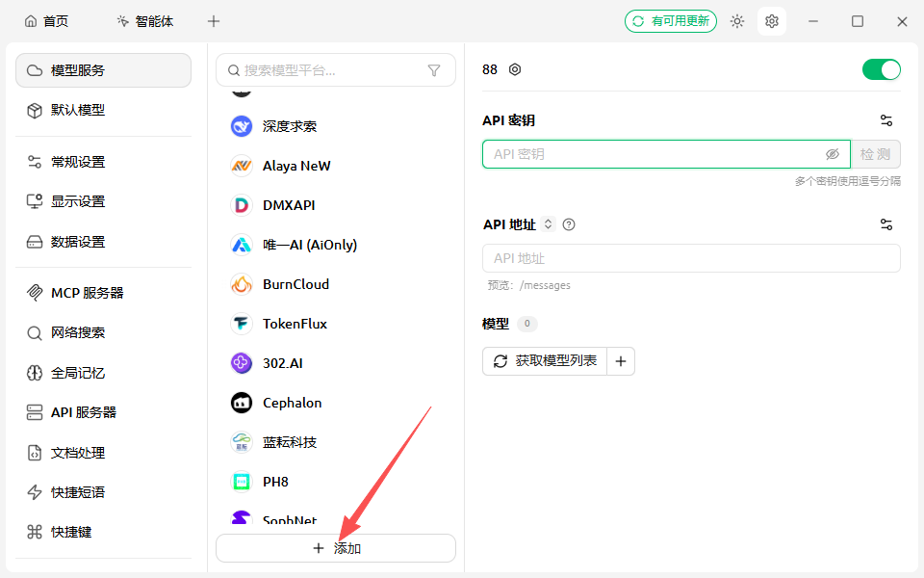The height and width of the screenshot is (578, 924).
Task: Click 获取模型列表 button
Action: [x=545, y=361]
